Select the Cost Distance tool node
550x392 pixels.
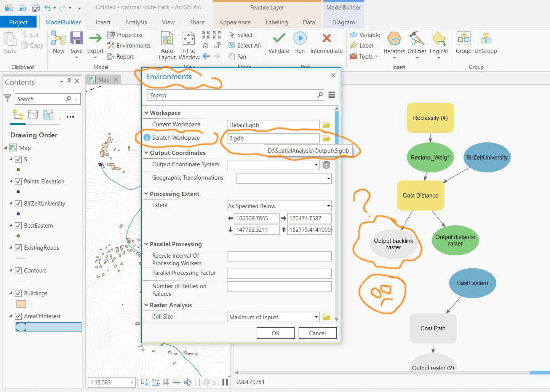(x=420, y=195)
